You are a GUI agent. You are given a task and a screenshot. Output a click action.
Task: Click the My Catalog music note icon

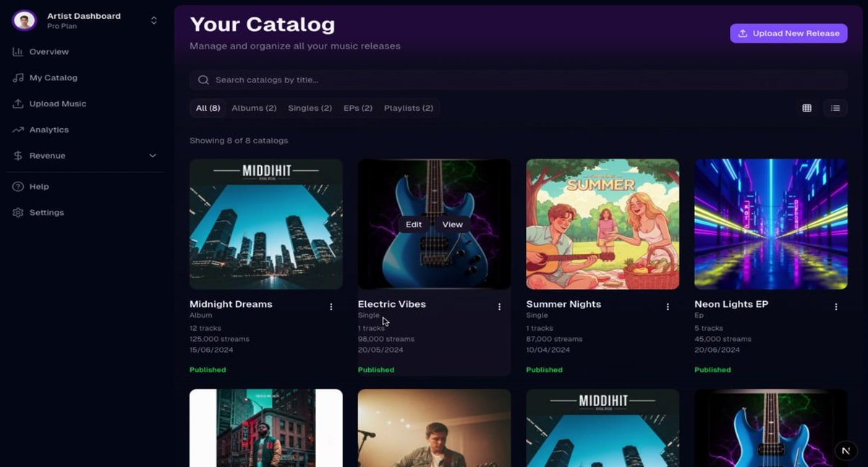[18, 78]
